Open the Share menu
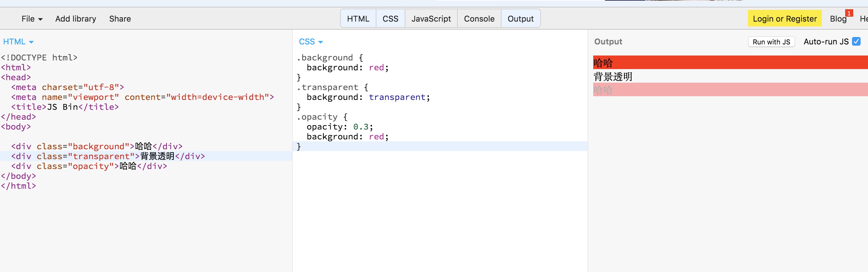The image size is (868, 272). (120, 19)
